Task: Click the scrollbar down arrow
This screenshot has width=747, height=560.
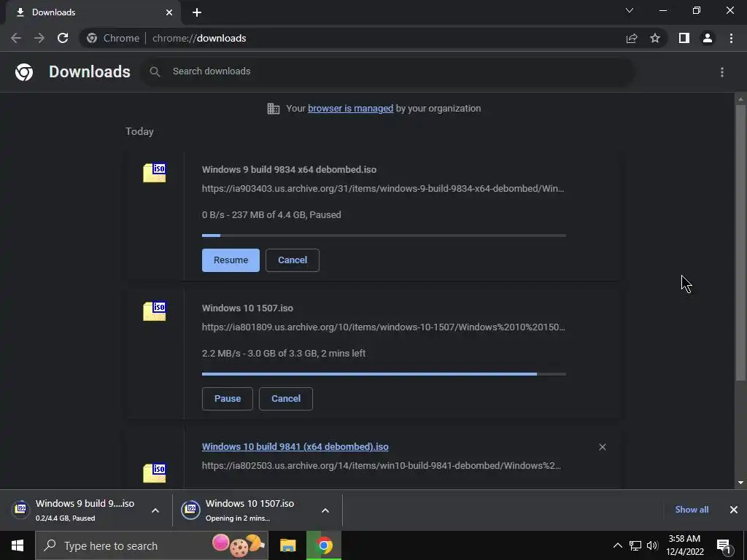Action: [740, 483]
